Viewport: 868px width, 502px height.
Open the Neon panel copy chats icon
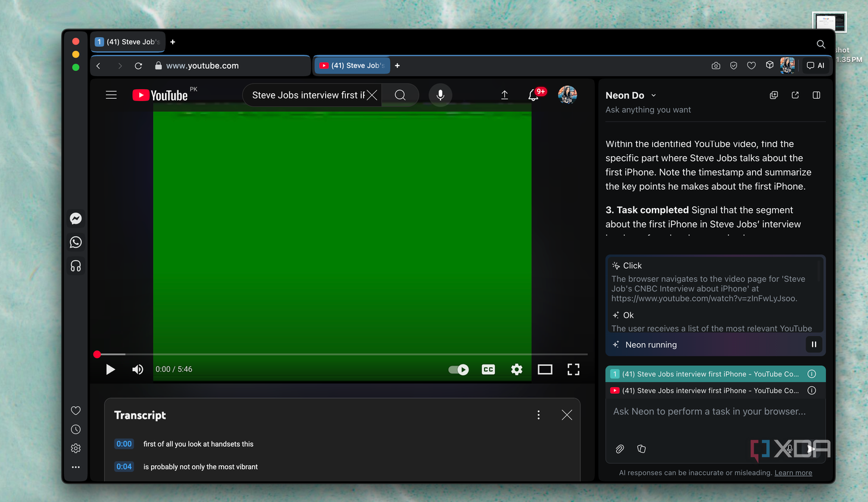tap(774, 95)
